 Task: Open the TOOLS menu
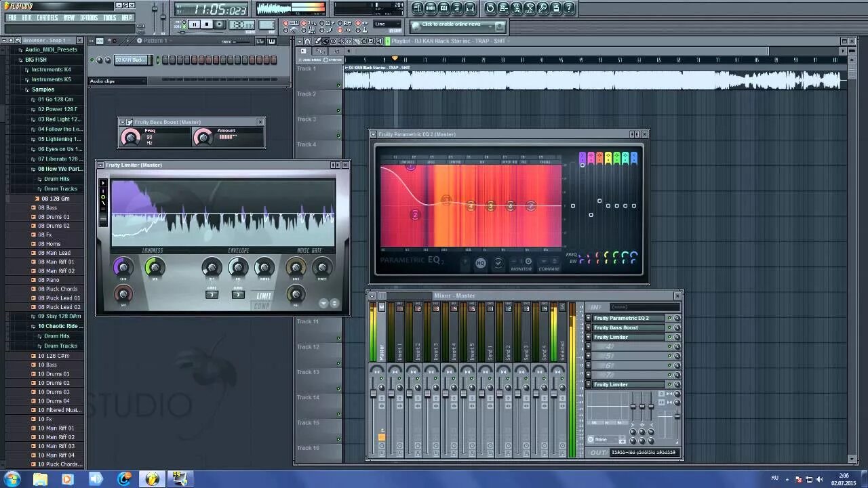click(x=110, y=18)
